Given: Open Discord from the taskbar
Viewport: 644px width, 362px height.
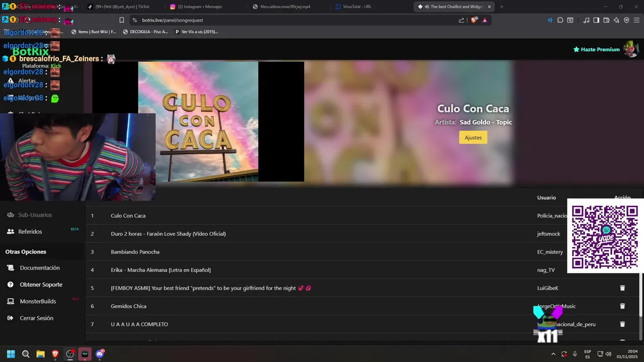Looking at the screenshot, I should pos(100,354).
